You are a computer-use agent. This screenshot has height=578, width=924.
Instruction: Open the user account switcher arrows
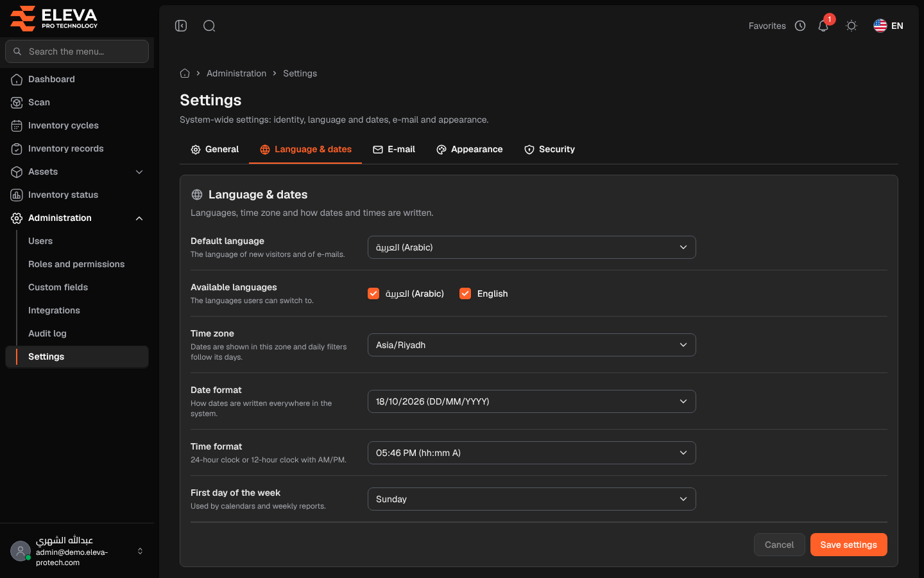click(x=140, y=551)
